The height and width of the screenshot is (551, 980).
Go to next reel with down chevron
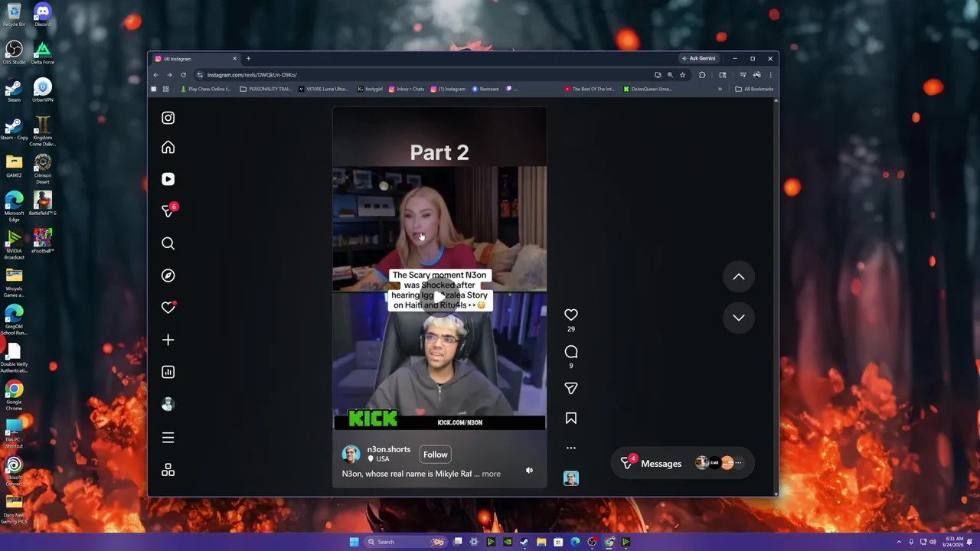pos(738,318)
